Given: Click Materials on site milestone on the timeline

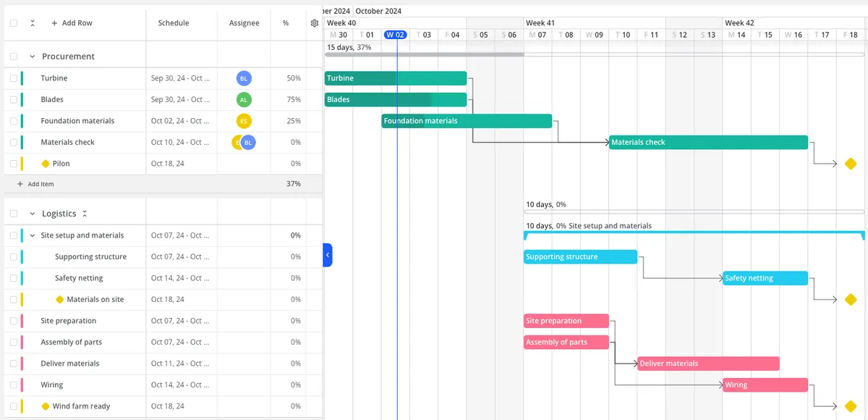Looking at the screenshot, I should (x=851, y=299).
